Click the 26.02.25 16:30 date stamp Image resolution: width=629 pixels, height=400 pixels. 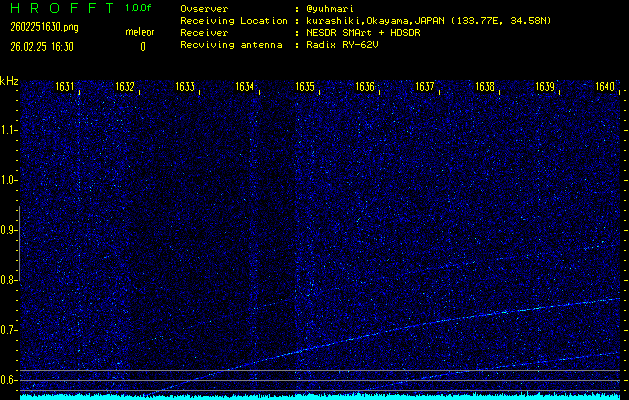click(41, 45)
